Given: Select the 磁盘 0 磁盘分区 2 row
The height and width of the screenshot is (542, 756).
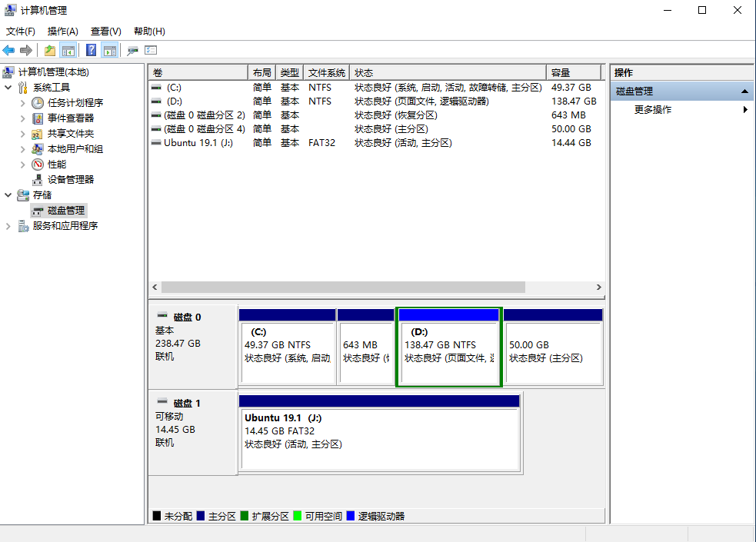Looking at the screenshot, I should pos(376,115).
